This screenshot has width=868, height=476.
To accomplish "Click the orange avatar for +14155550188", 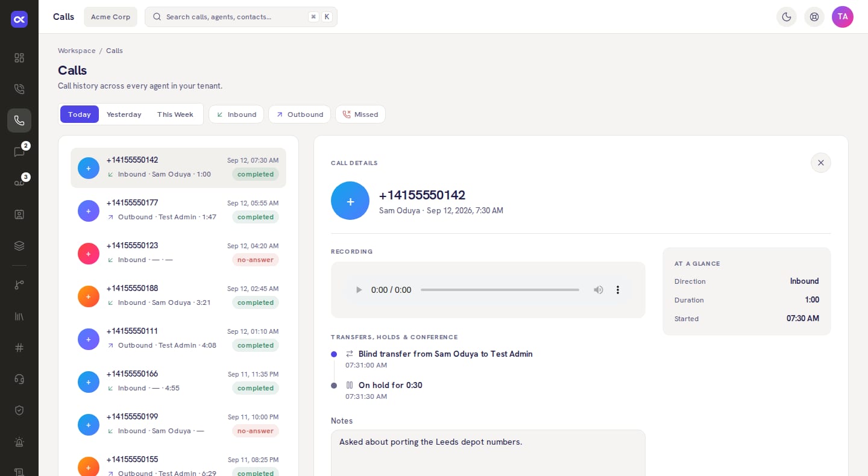I will pyautogui.click(x=89, y=296).
